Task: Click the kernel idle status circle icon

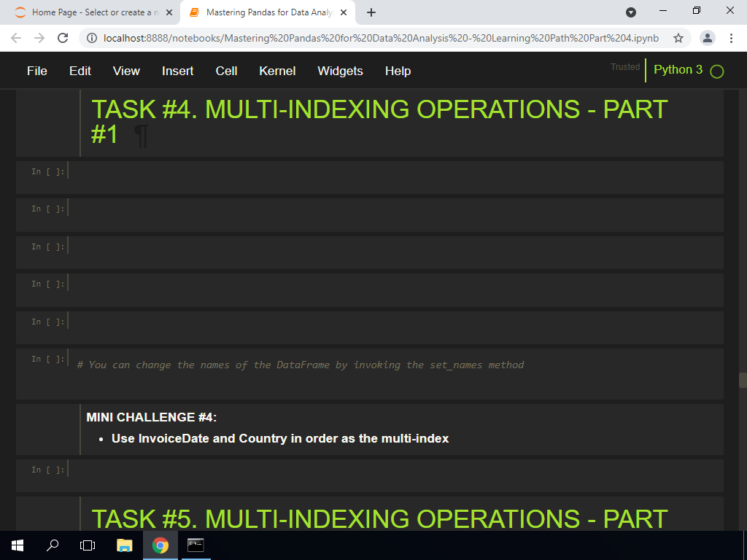Action: coord(716,71)
